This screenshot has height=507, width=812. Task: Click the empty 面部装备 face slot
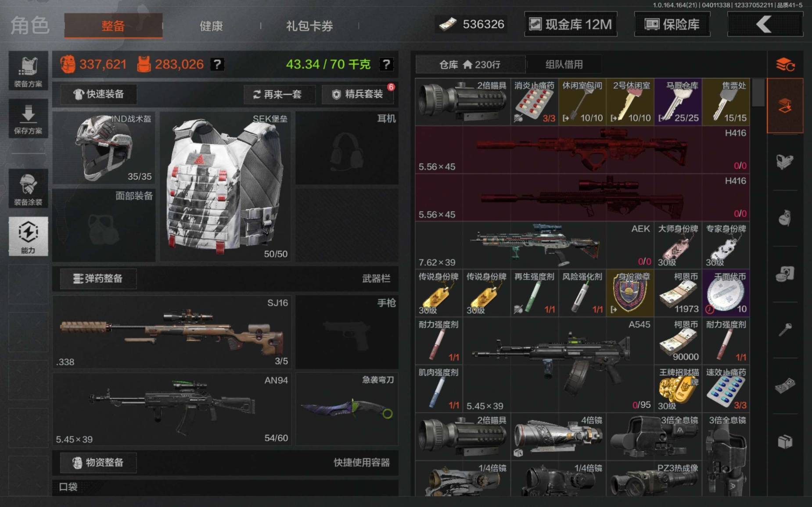[x=104, y=225]
